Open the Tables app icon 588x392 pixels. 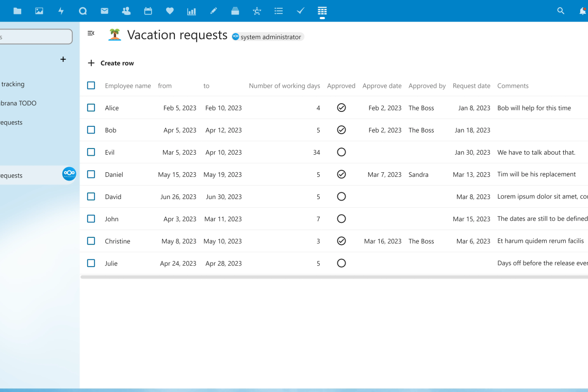coord(322,11)
